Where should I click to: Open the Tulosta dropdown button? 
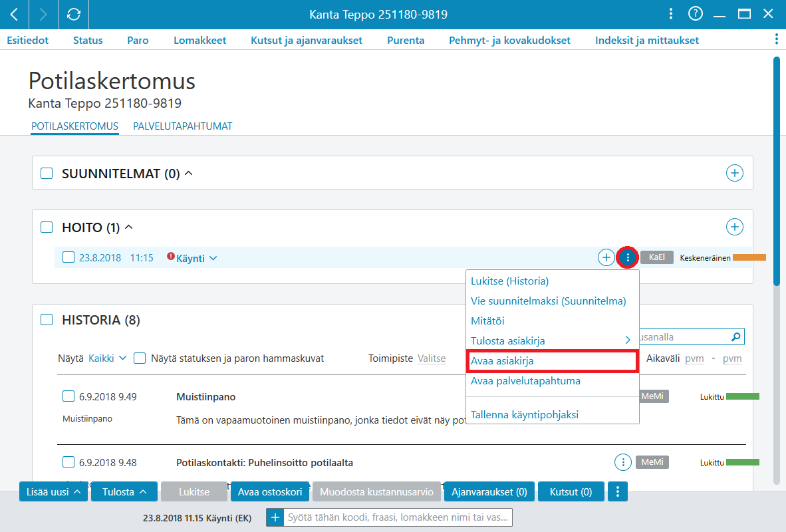[124, 492]
